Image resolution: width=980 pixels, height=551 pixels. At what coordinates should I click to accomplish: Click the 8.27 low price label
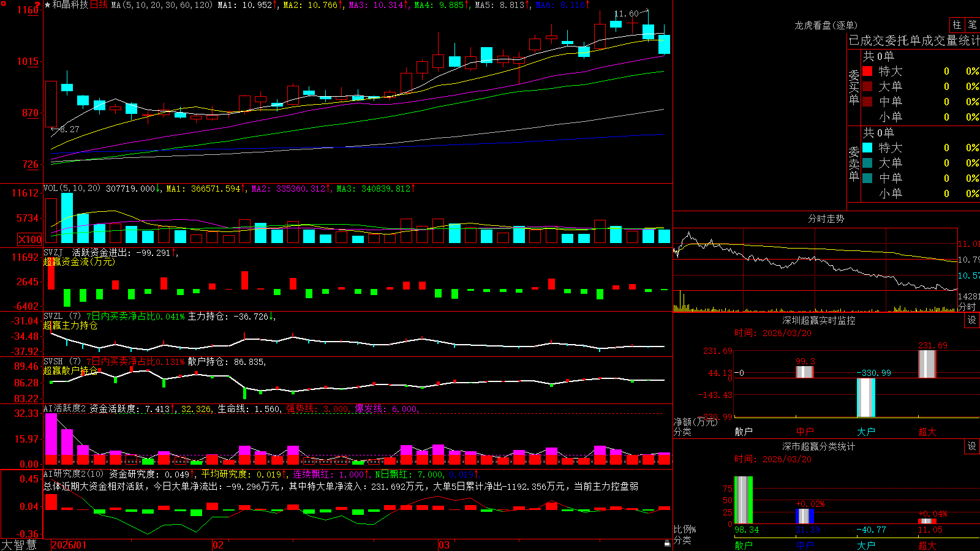click(x=69, y=129)
